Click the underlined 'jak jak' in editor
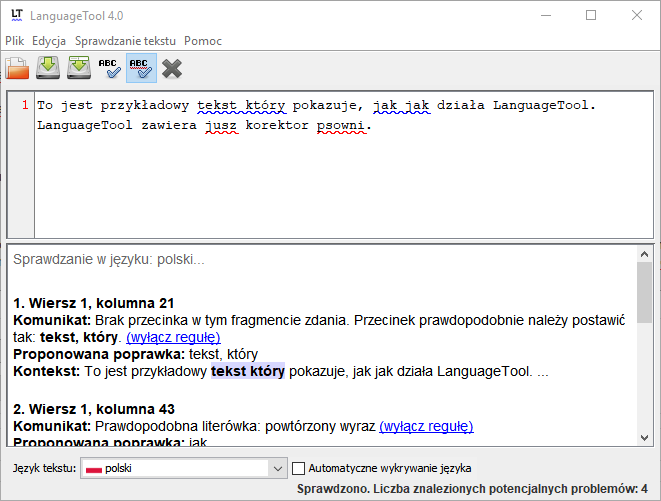This screenshot has height=501, width=661. click(x=402, y=105)
